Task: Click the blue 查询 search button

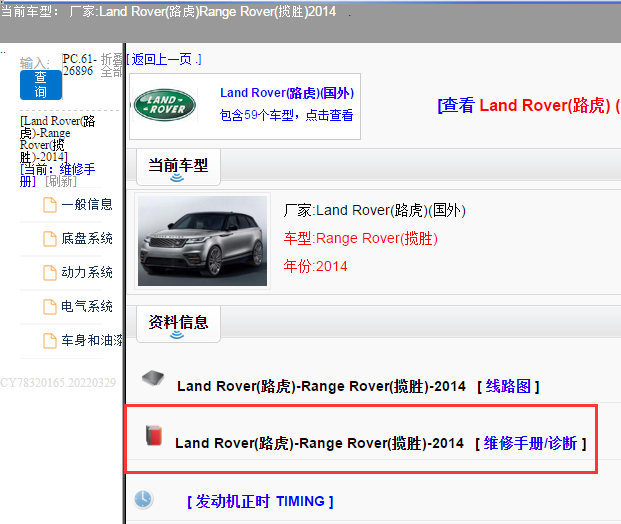Action: [x=41, y=85]
